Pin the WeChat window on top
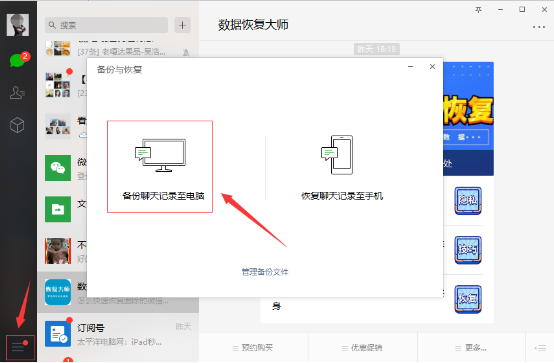 478,10
